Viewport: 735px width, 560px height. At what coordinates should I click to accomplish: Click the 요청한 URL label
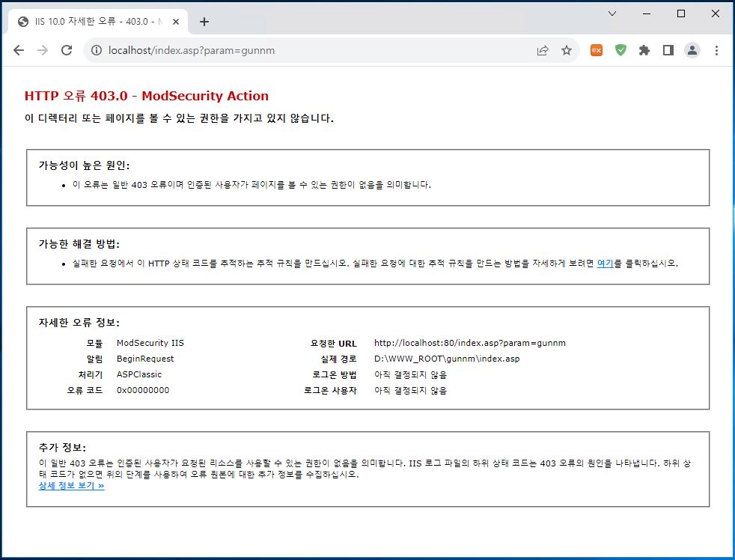click(x=333, y=344)
